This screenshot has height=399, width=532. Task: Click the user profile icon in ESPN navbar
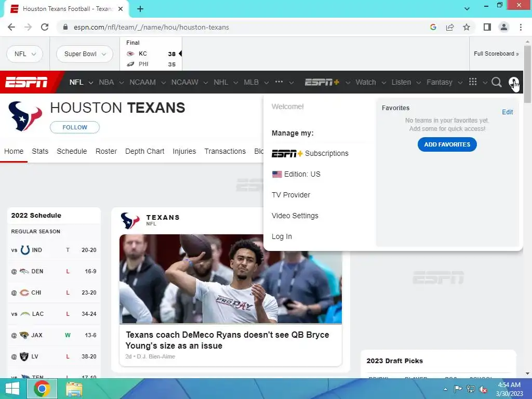[513, 82]
